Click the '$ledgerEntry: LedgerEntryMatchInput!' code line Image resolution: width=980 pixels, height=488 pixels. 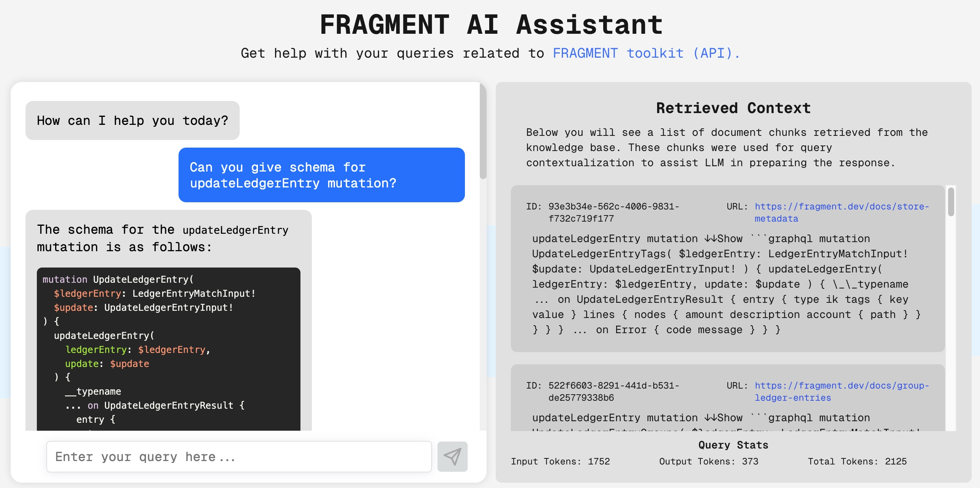[155, 293]
